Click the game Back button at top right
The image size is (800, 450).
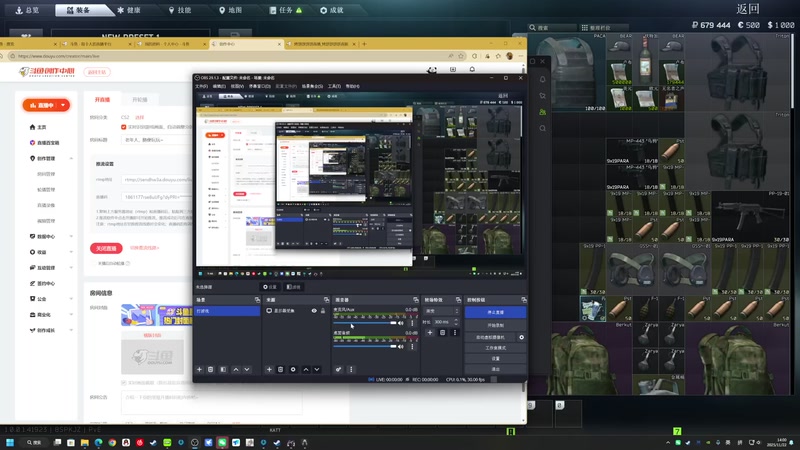click(x=748, y=9)
